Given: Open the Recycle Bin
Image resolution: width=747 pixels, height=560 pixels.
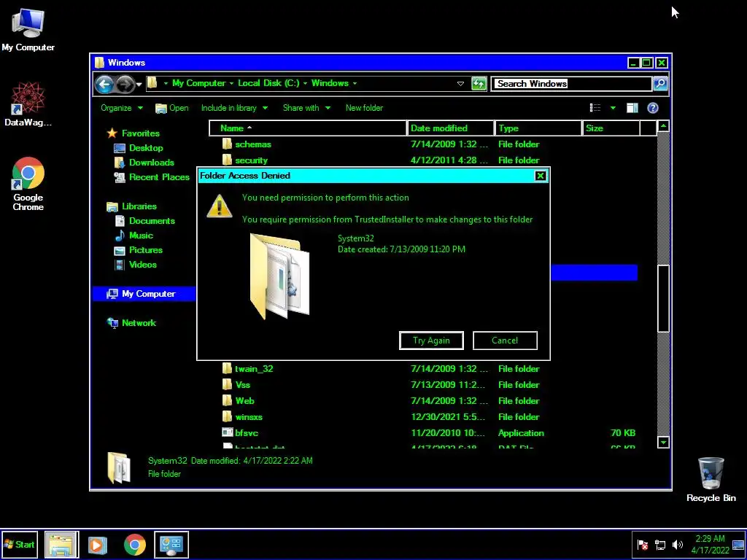Looking at the screenshot, I should pos(711,480).
